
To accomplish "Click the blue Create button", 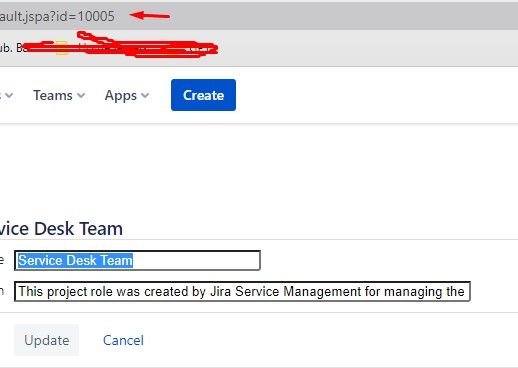I will [x=203, y=95].
